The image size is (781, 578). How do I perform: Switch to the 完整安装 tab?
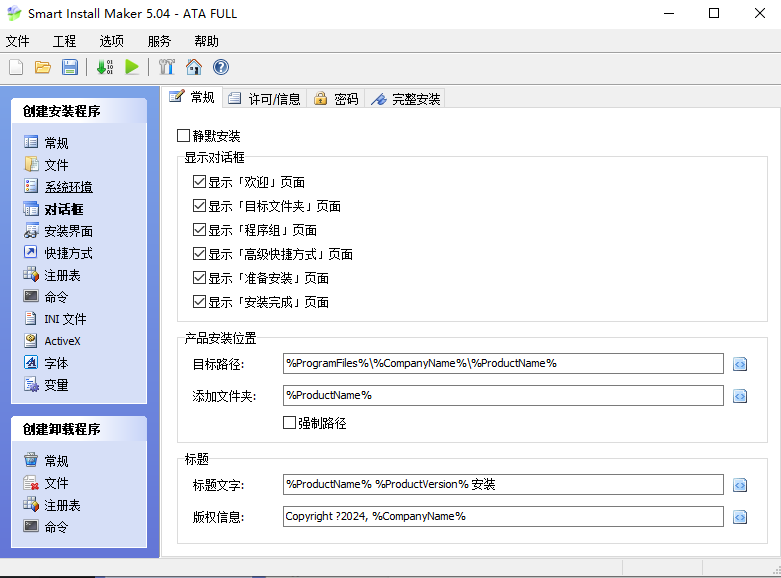click(x=405, y=99)
